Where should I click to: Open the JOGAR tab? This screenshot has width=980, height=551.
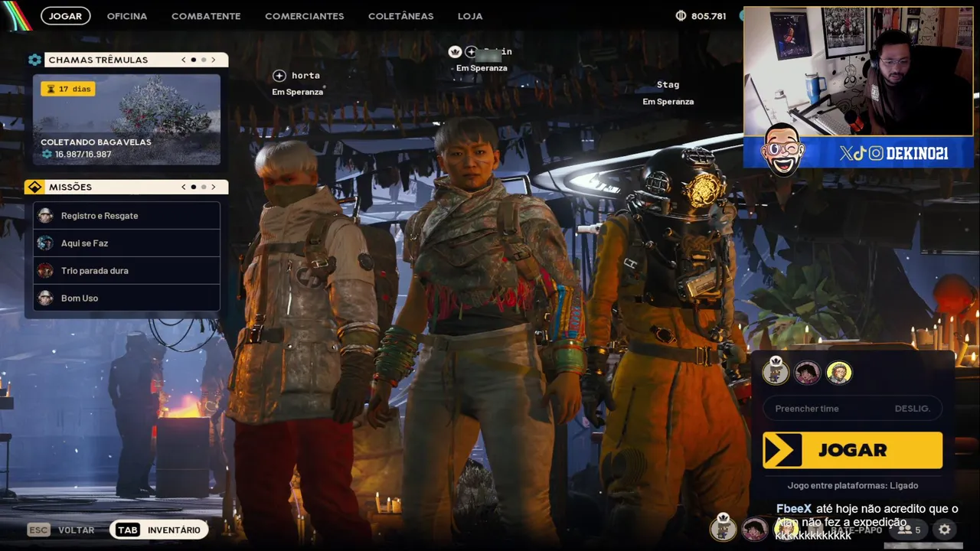coord(66,16)
